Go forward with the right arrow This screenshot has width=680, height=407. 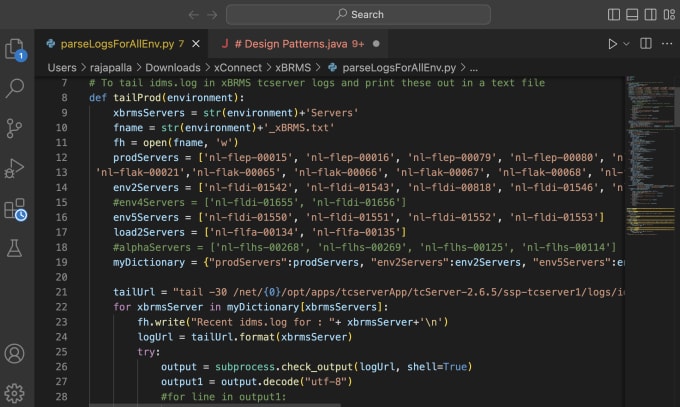212,15
